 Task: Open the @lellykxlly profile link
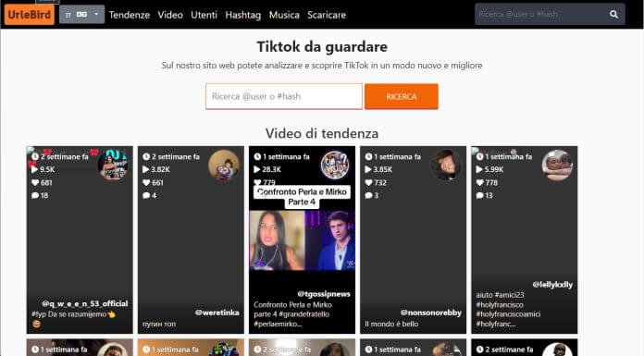(x=552, y=285)
